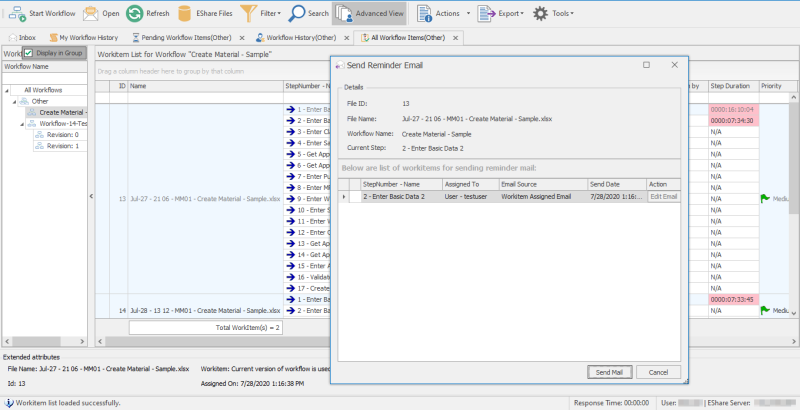The image size is (800, 410).
Task: Expand the Actions dropdown arrow
Action: click(466, 13)
